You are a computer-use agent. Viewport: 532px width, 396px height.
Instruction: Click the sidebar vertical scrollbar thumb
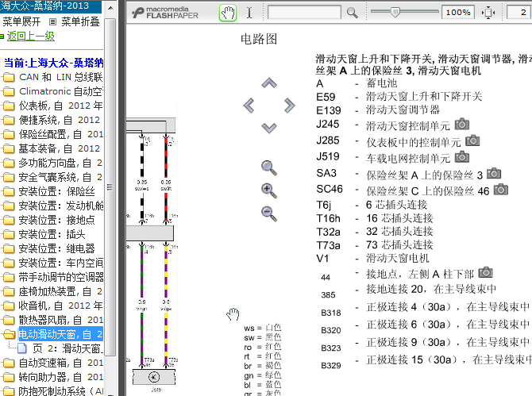point(110,186)
